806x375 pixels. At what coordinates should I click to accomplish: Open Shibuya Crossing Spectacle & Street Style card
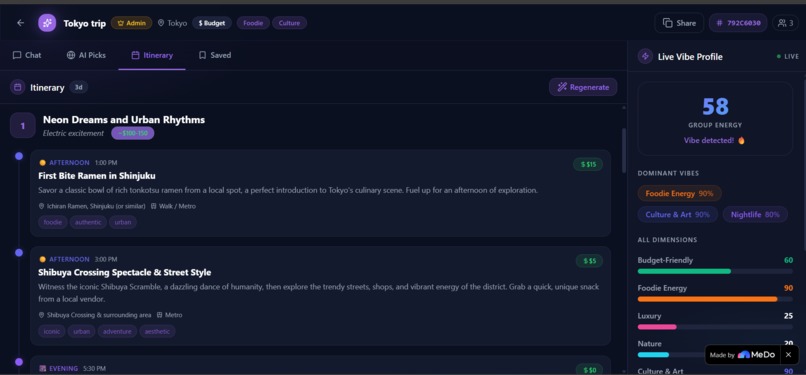320,296
